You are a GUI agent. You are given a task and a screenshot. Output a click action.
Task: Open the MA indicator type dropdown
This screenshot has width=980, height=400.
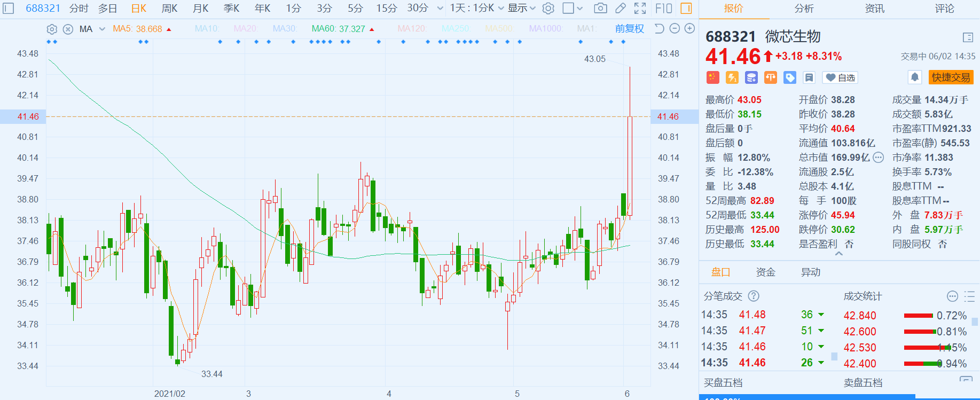pyautogui.click(x=92, y=29)
